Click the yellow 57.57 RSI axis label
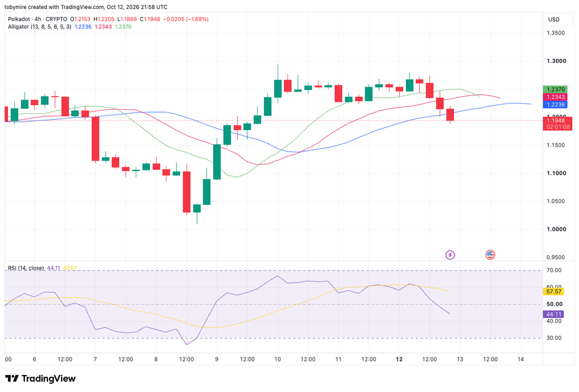The width and height of the screenshot is (579, 392). point(553,291)
